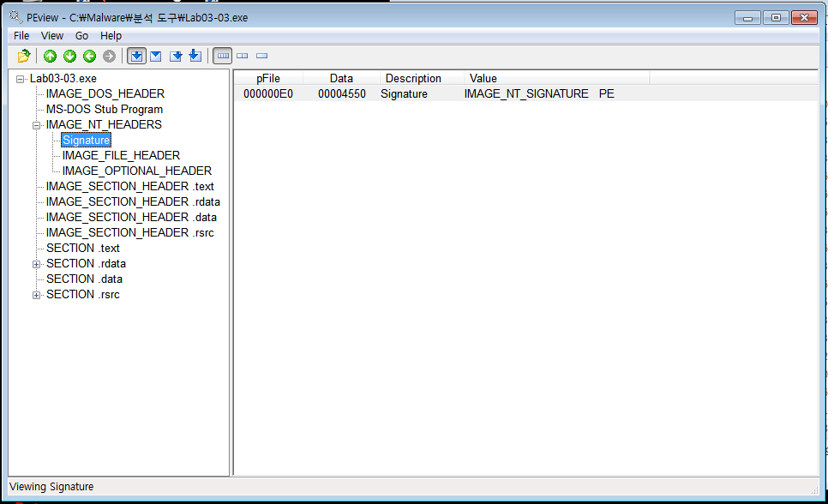Expand the SECTION .rdata node
The width and height of the screenshot is (828, 504).
tap(37, 264)
